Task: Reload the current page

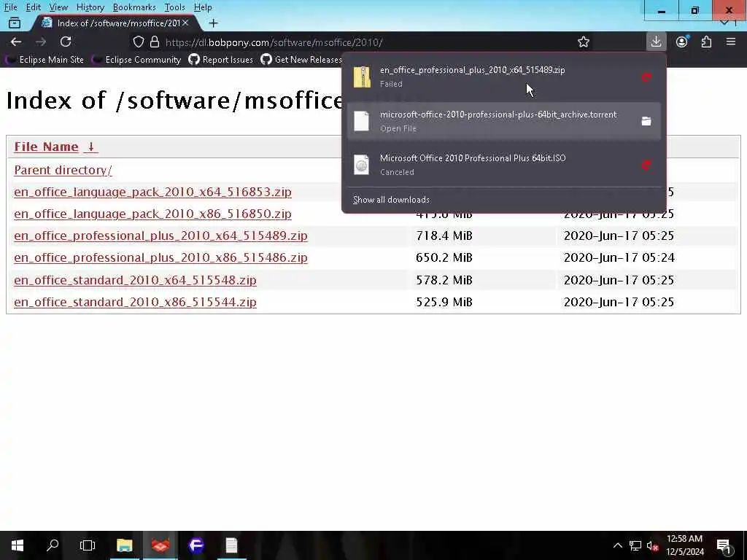Action: (x=66, y=42)
